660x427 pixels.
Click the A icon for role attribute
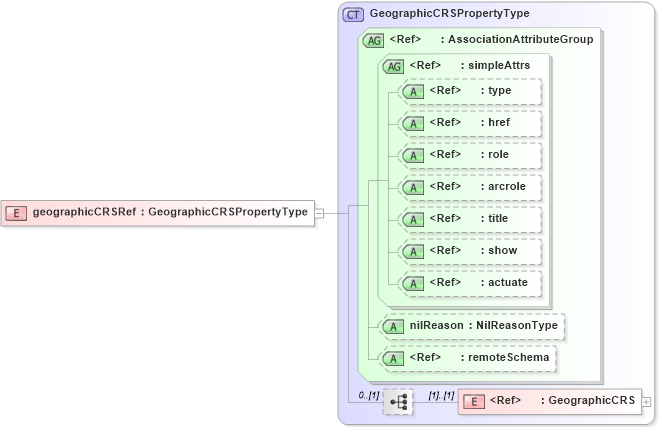pyautogui.click(x=413, y=156)
